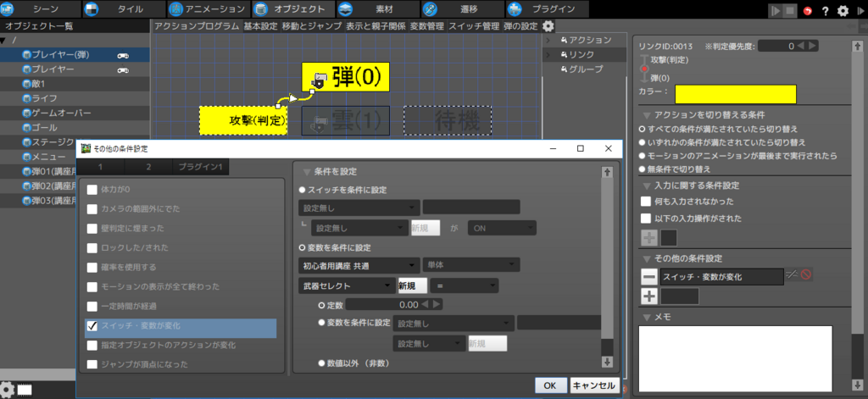Select the 待機 action node

(x=448, y=120)
